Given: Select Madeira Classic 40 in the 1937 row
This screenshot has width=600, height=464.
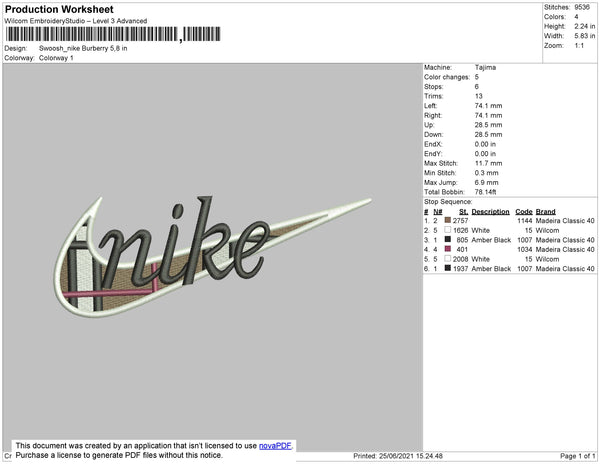Looking at the screenshot, I should pos(565,269).
